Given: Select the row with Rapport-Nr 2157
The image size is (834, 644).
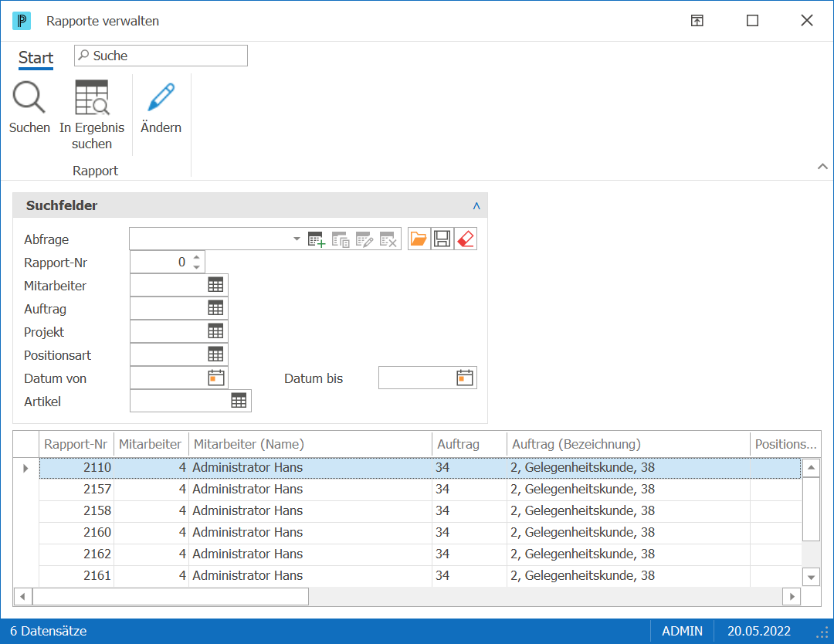Looking at the screenshot, I should coord(420,490).
